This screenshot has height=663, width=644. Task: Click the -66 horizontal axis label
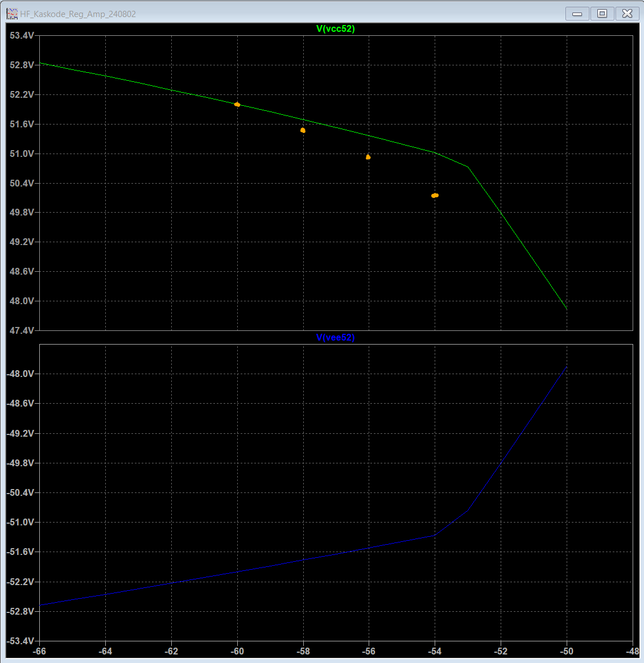click(x=39, y=652)
